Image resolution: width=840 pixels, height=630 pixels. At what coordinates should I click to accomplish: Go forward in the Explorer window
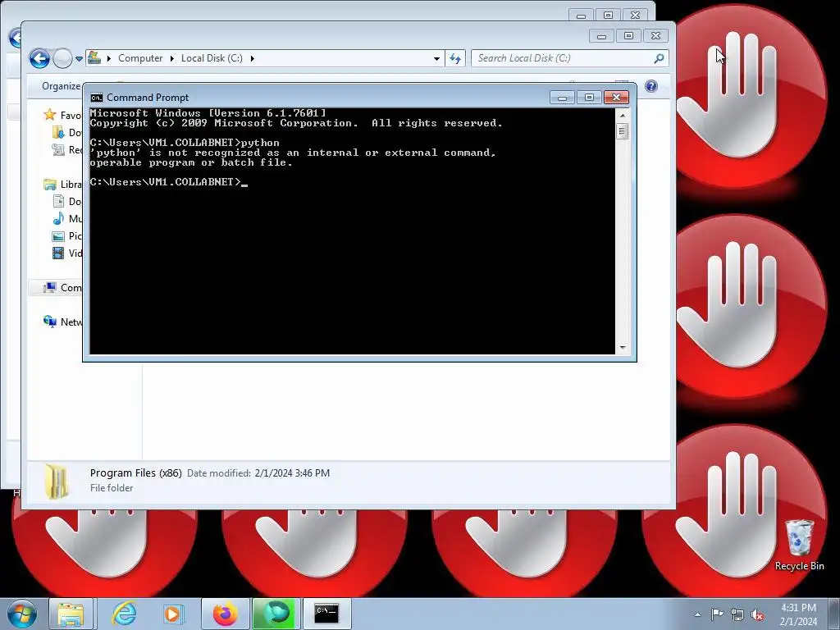(x=62, y=58)
